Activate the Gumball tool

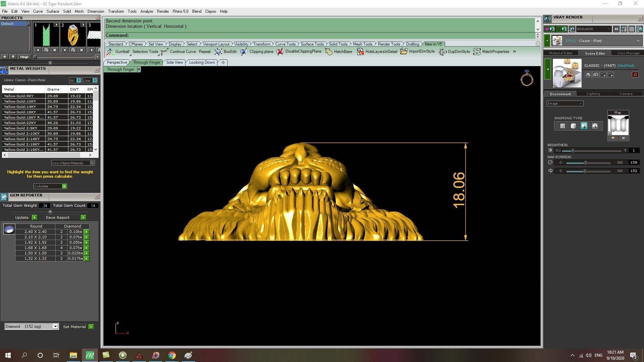click(118, 52)
